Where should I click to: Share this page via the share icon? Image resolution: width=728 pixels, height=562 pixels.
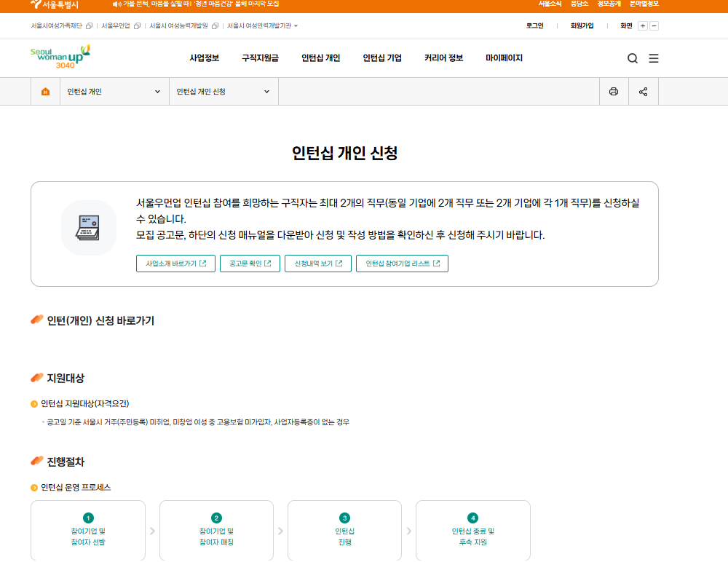642,91
